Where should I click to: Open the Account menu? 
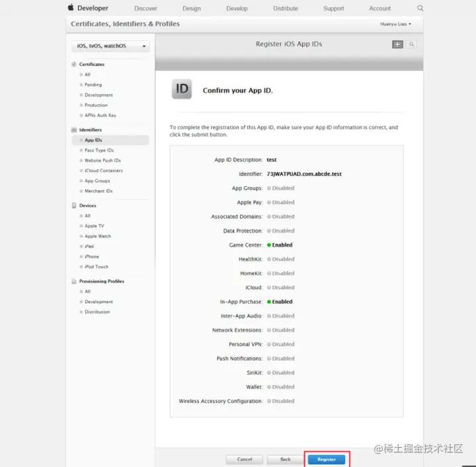click(x=379, y=9)
